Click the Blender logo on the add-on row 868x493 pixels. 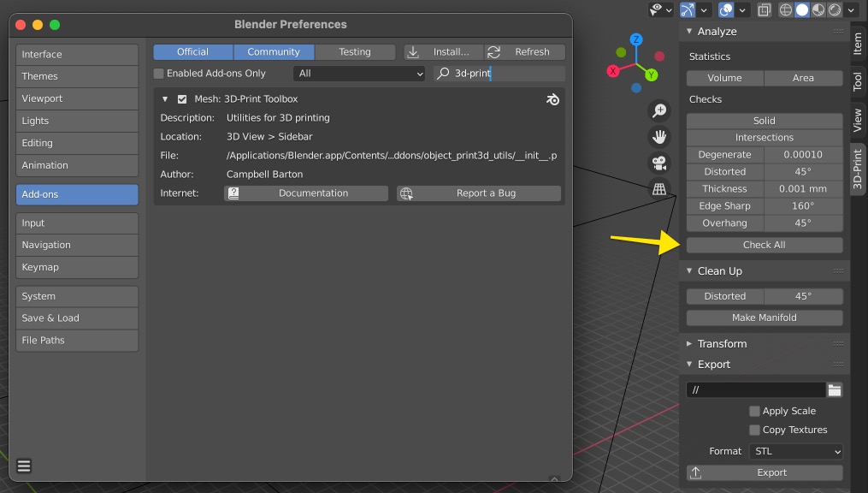[x=552, y=99]
